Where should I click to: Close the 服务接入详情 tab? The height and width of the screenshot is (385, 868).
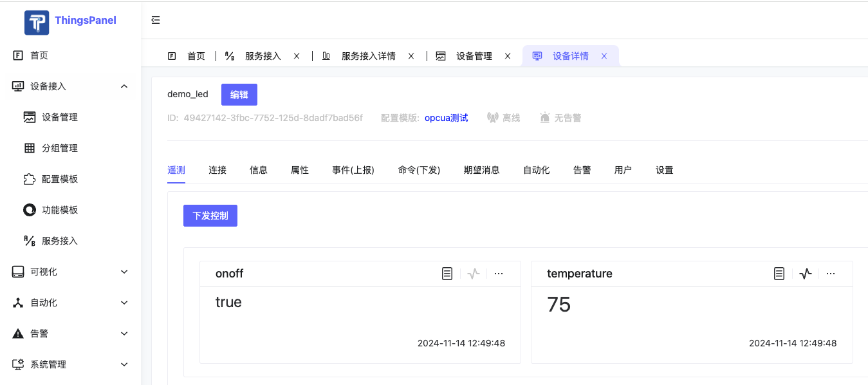(411, 56)
